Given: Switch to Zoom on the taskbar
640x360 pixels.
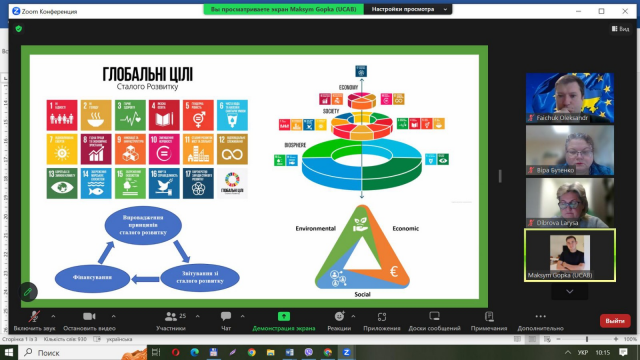Looking at the screenshot, I should (x=347, y=352).
